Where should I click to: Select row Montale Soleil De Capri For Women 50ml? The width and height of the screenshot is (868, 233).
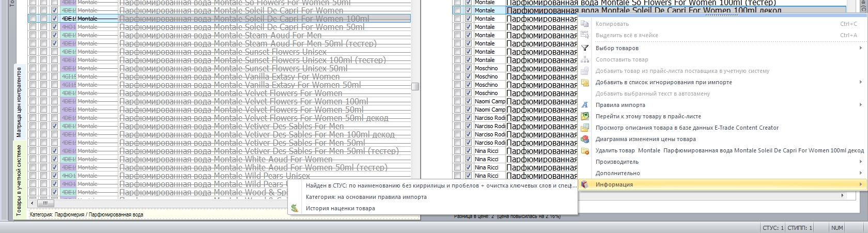pyautogui.click(x=220, y=27)
